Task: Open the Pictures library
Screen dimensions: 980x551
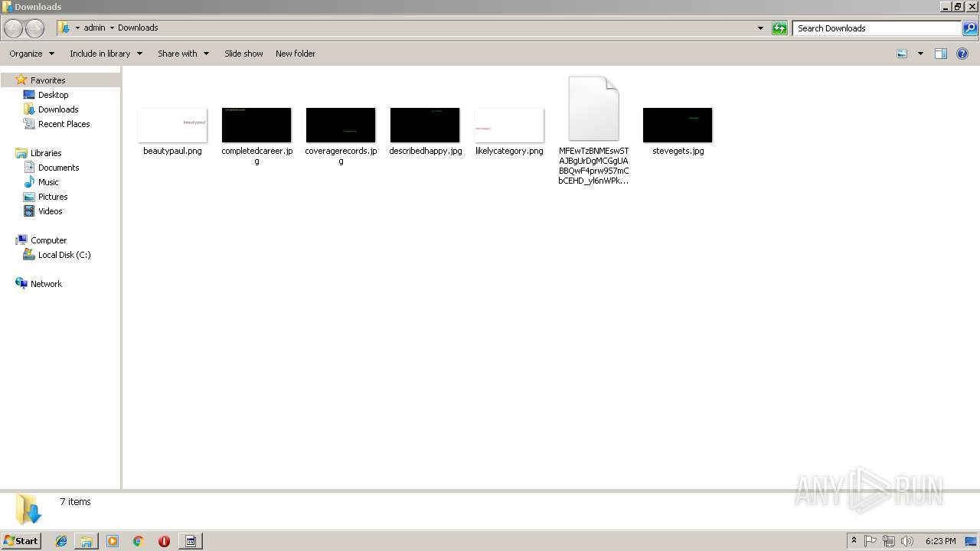Action: [53, 197]
